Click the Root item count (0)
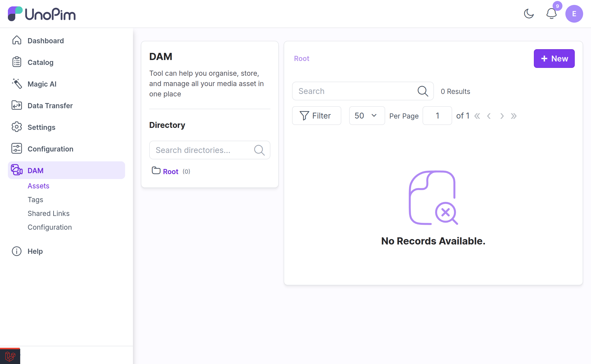This screenshot has height=364, width=591. click(186, 171)
